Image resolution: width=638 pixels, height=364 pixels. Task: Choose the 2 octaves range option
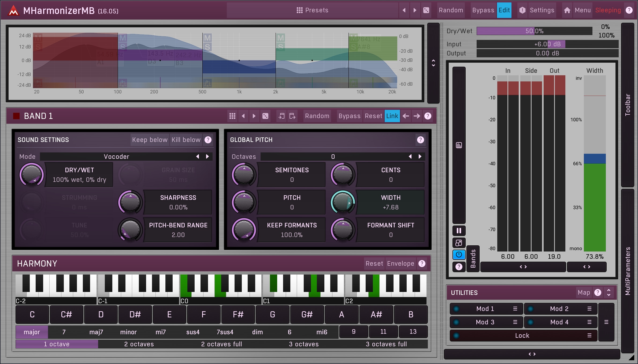pyautogui.click(x=139, y=344)
